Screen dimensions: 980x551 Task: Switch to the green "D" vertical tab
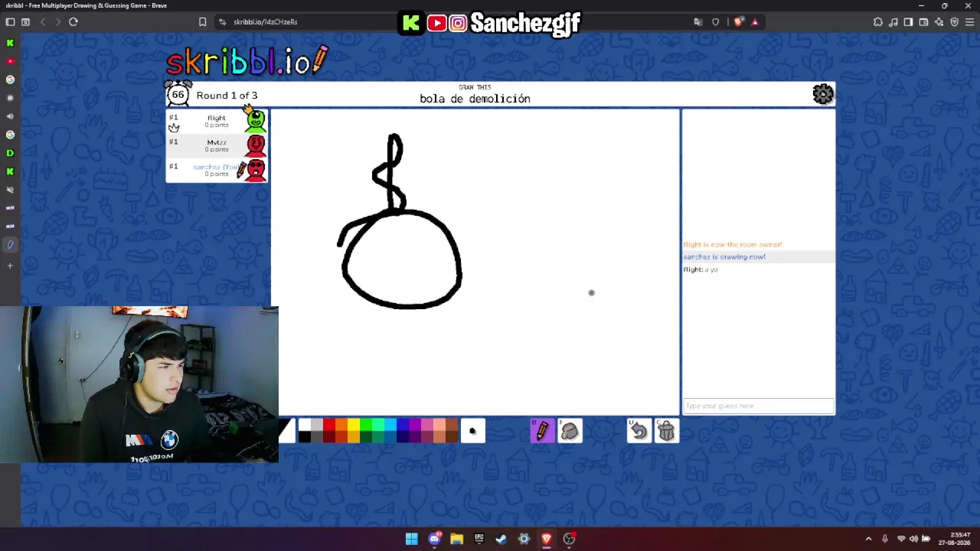(10, 153)
